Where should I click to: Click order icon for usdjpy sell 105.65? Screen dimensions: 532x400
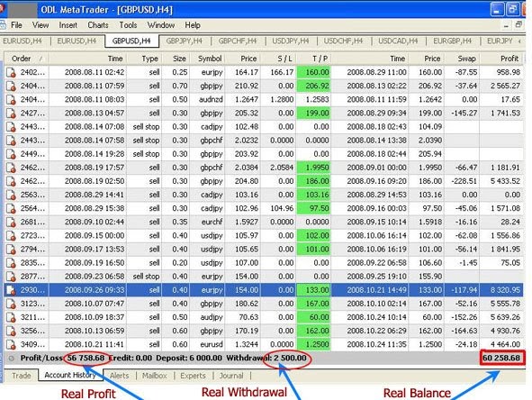pos(11,250)
